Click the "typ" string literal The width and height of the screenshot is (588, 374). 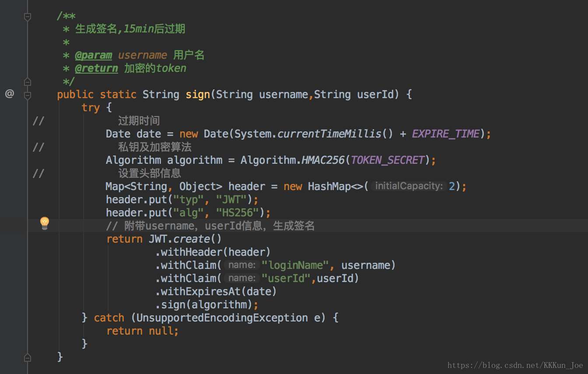(188, 200)
